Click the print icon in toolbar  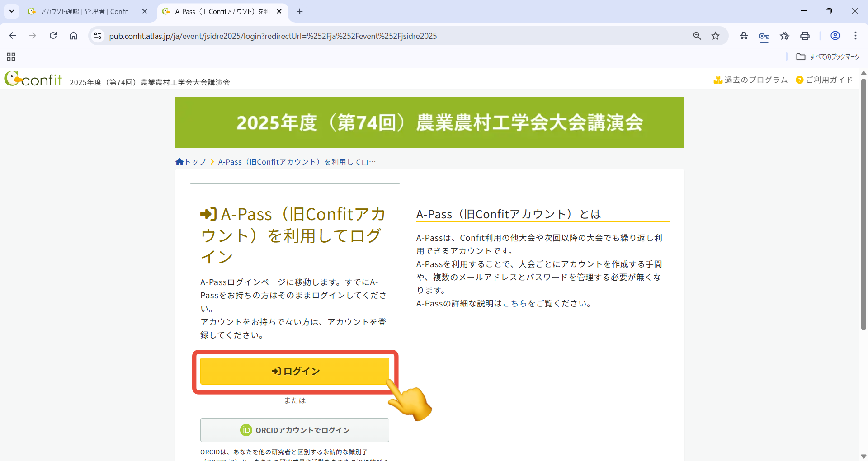(x=805, y=36)
